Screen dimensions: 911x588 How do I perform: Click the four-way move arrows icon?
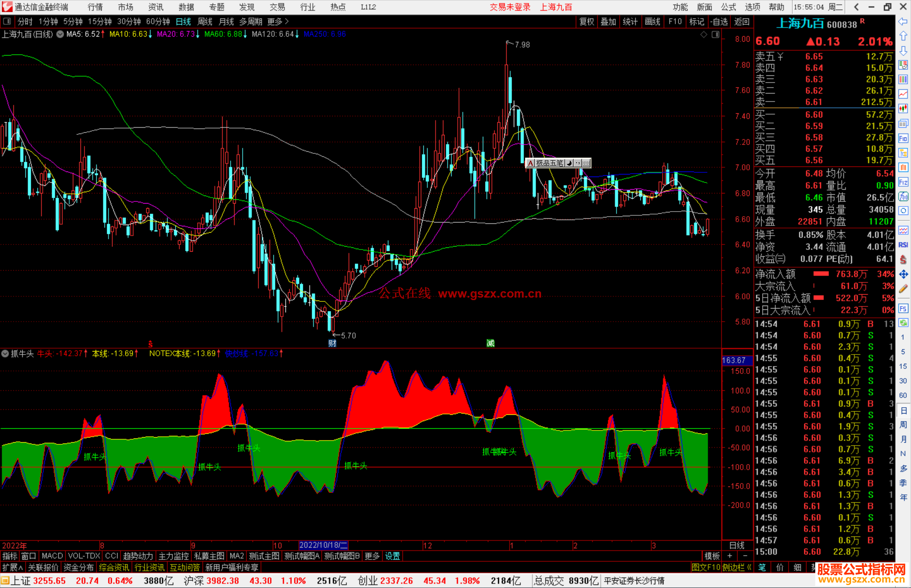(903, 274)
